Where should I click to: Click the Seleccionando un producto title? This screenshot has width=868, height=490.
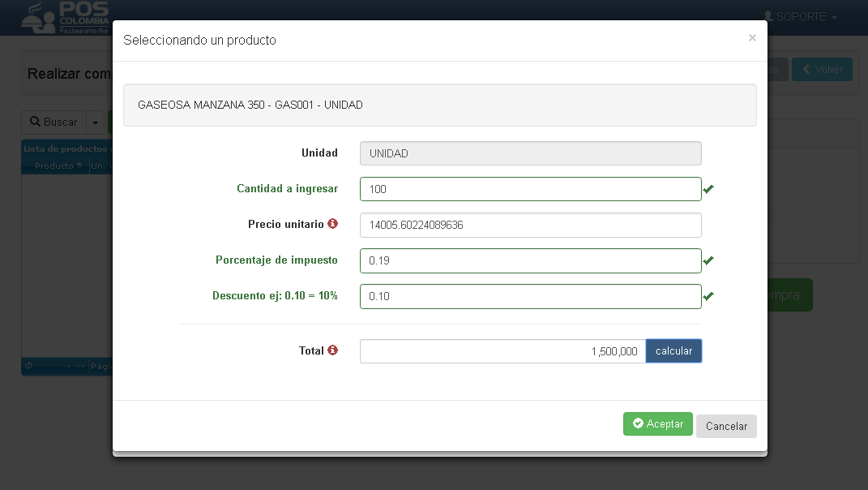click(199, 40)
